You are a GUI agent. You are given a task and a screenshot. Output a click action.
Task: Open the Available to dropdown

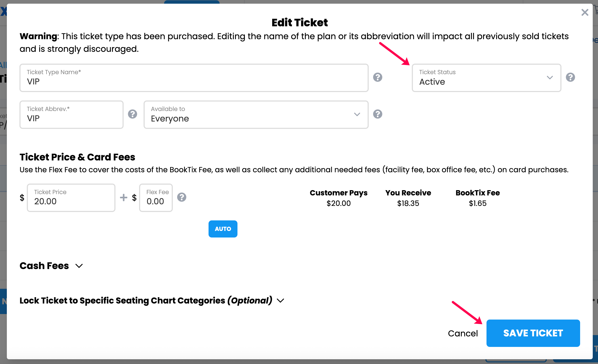tap(256, 115)
